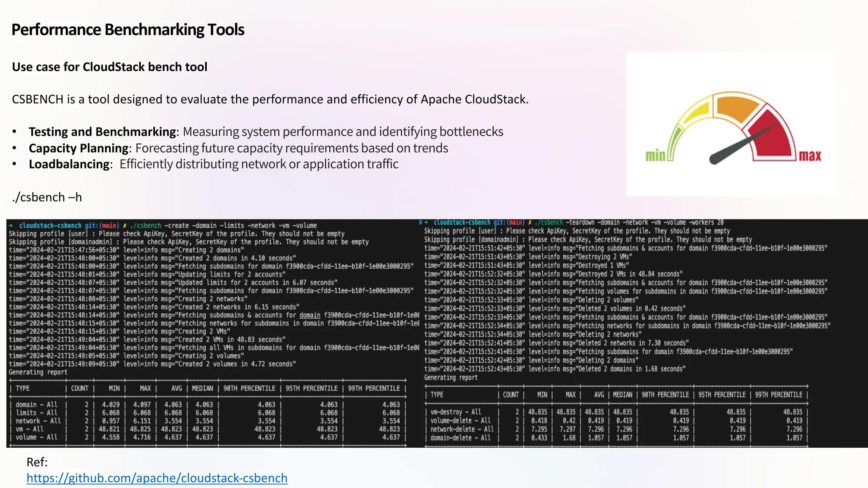Click the './csbench -create' command line
Viewport: 868px width, 488px height.
coord(223,226)
